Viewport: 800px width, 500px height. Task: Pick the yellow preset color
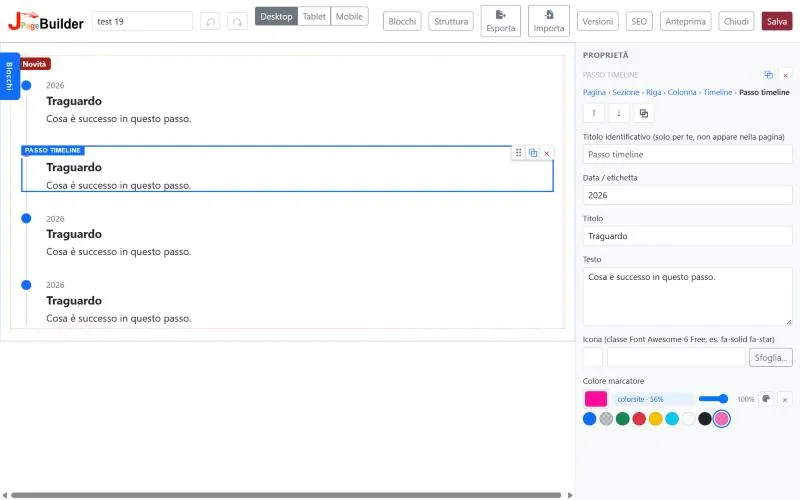click(x=656, y=419)
